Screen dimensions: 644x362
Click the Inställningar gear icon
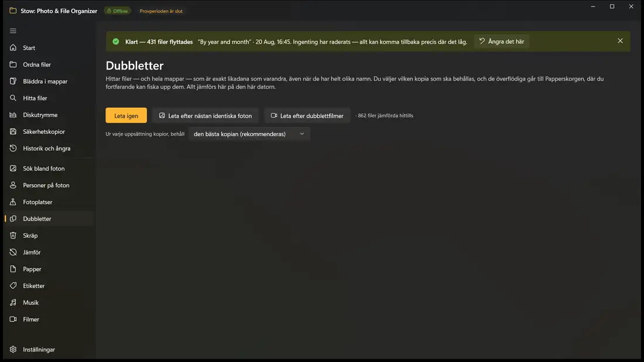coord(13,349)
